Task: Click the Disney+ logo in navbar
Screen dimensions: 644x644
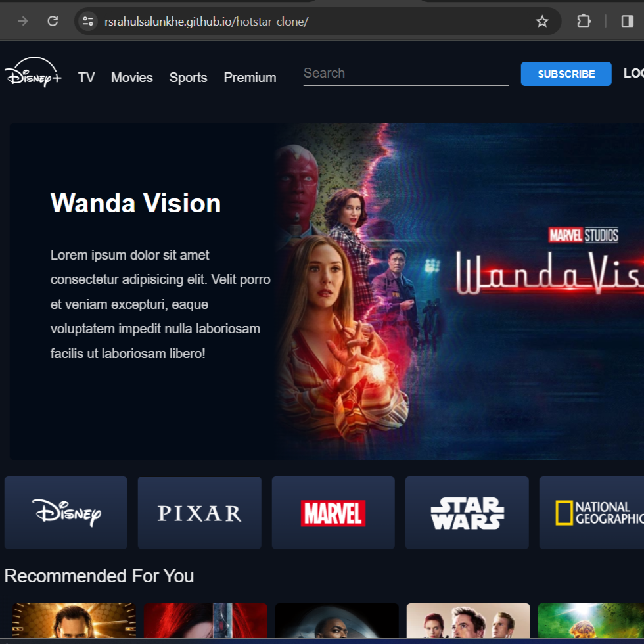Action: click(33, 74)
